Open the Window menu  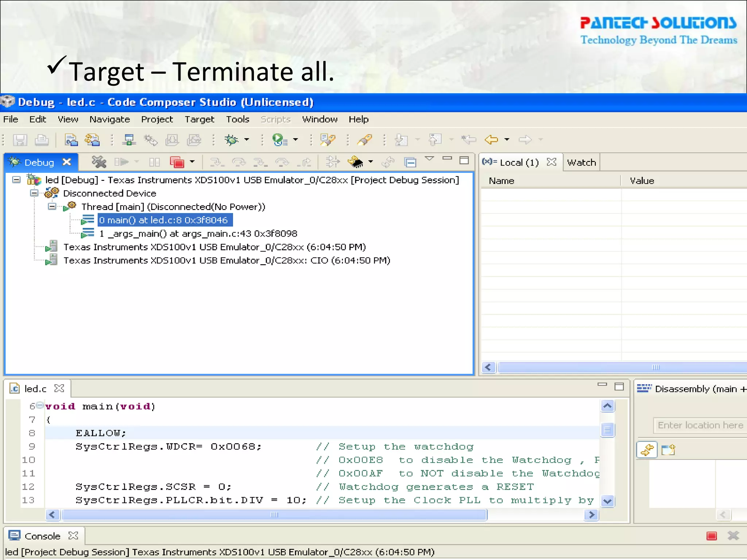320,119
